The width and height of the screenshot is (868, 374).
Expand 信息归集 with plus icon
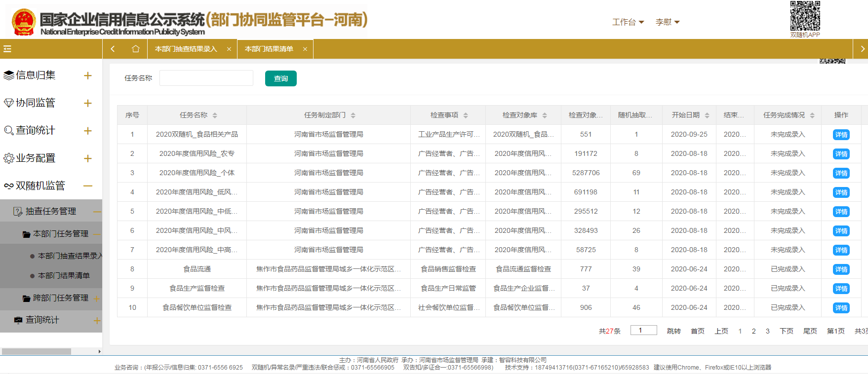88,75
